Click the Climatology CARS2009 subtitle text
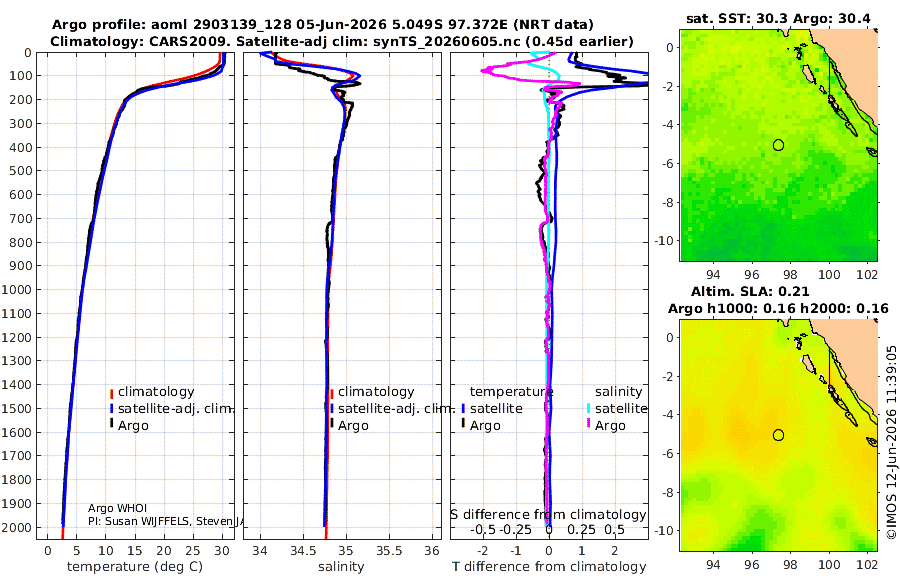 tap(342, 41)
